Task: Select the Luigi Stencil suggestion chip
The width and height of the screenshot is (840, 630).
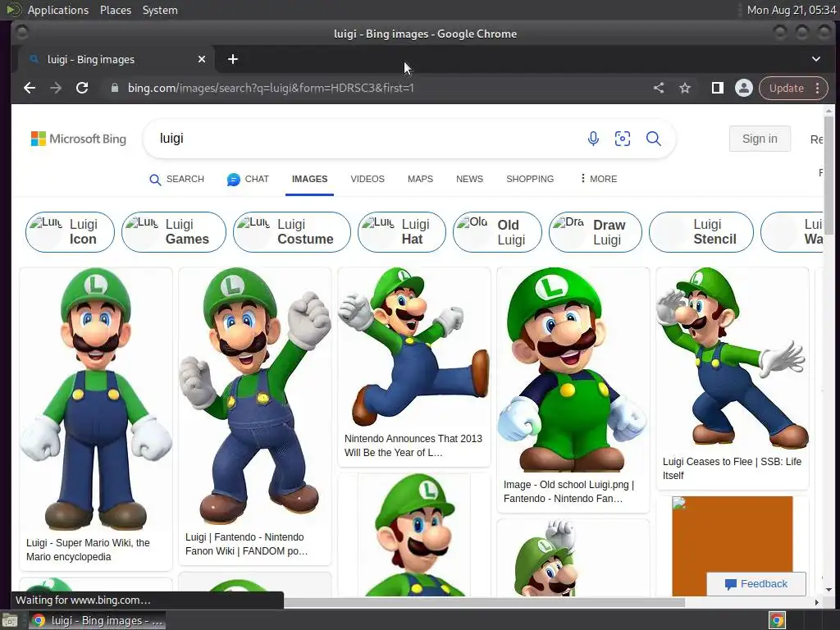Action: [701, 232]
